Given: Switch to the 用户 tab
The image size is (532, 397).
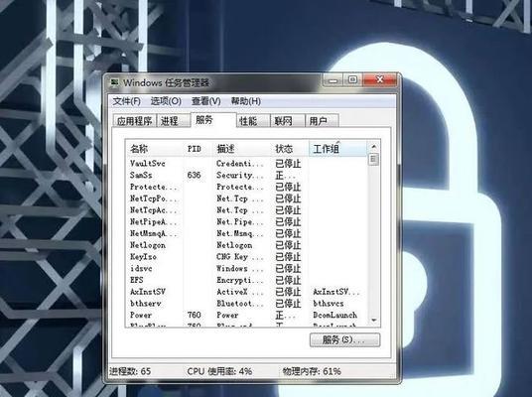Looking at the screenshot, I should click(x=322, y=121).
